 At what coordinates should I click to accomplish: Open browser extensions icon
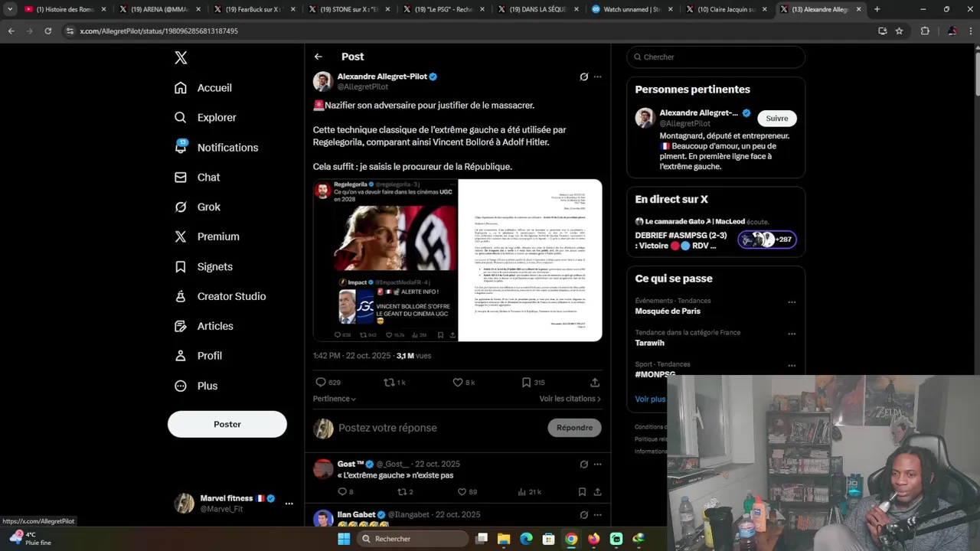(925, 31)
